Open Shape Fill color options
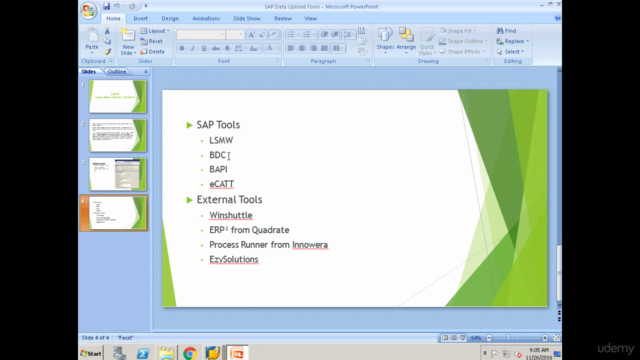This screenshot has height=360, width=640. pyautogui.click(x=458, y=31)
